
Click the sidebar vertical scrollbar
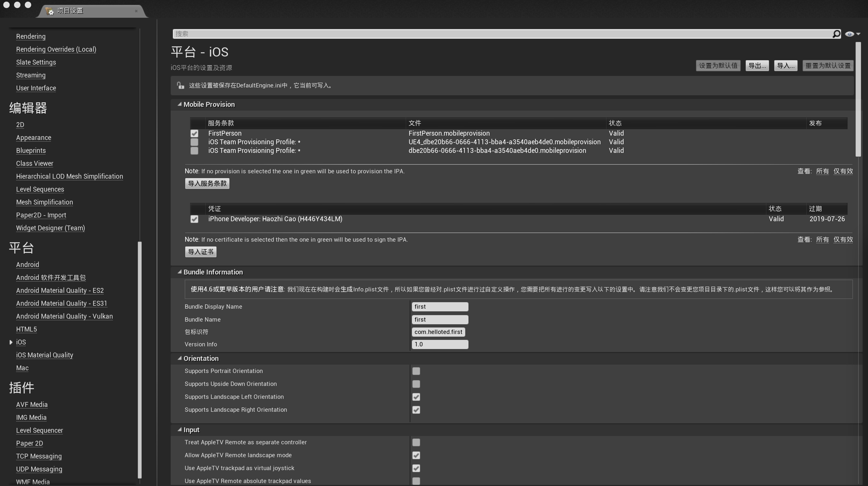tap(139, 360)
